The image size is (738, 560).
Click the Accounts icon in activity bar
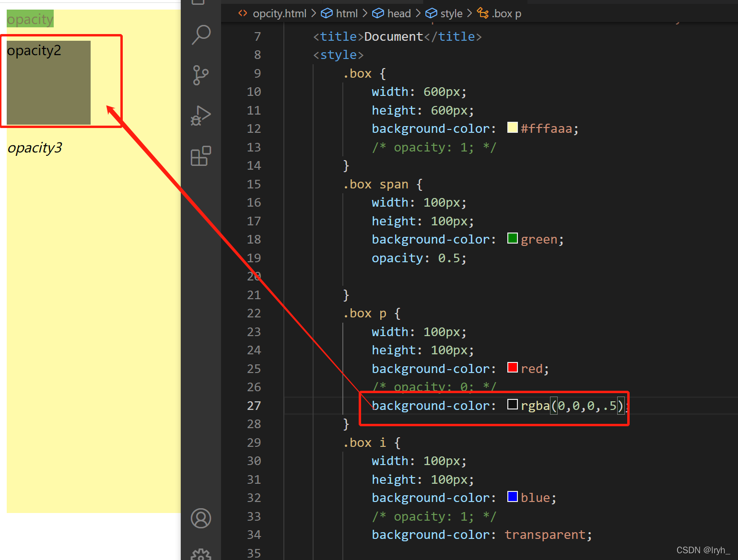(x=201, y=518)
